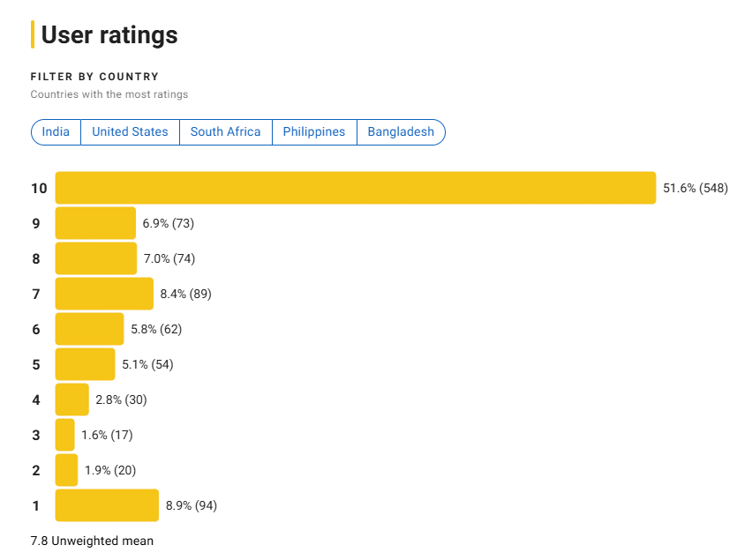Screen dimensions: 752x560
Task: Click the rating 5 bar
Action: 85,364
